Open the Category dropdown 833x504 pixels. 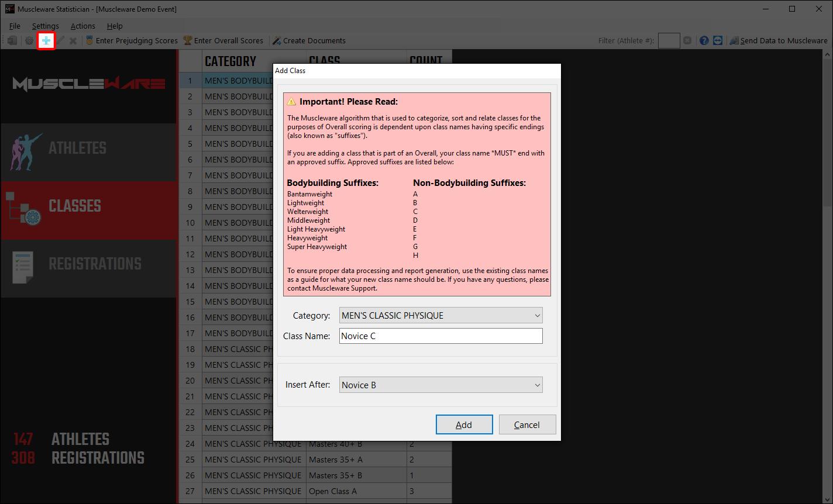tap(440, 316)
